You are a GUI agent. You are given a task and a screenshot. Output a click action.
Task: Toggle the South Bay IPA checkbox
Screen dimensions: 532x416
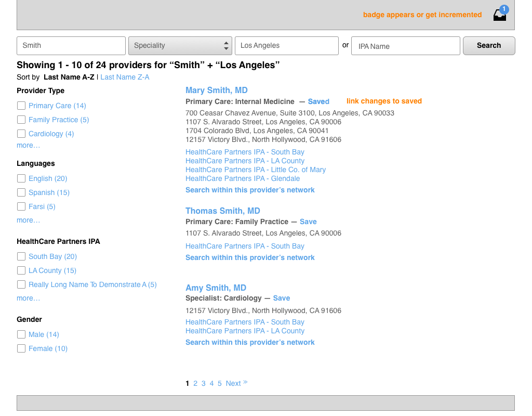(x=21, y=256)
